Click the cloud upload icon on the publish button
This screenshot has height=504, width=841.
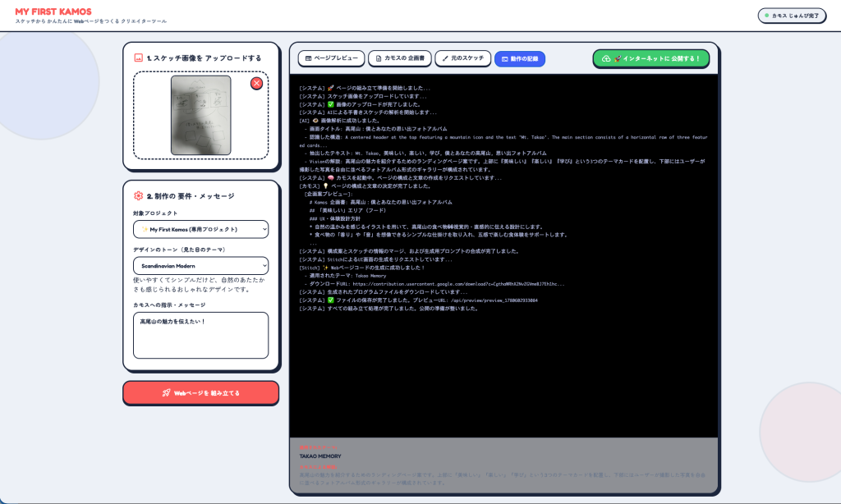click(x=606, y=58)
